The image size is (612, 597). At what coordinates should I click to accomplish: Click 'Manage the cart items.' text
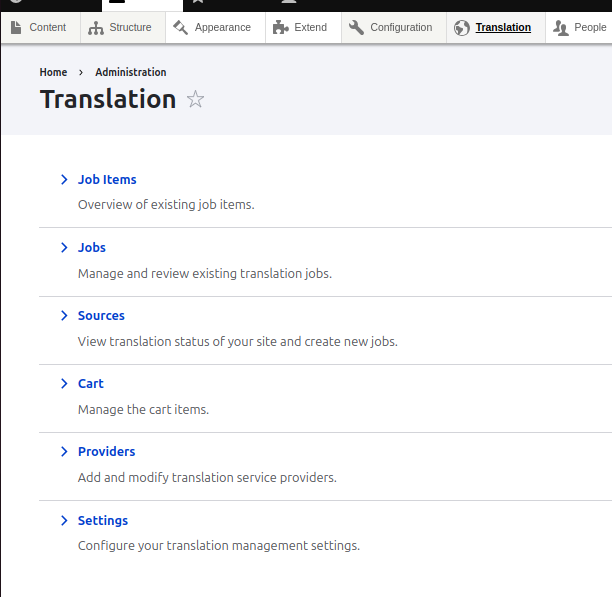coord(143,410)
